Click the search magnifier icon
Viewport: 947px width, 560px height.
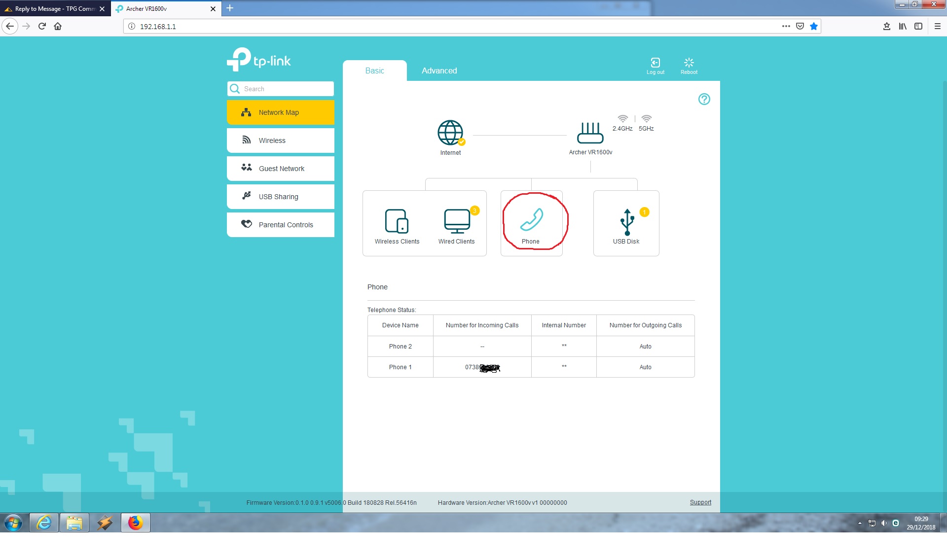tap(235, 89)
